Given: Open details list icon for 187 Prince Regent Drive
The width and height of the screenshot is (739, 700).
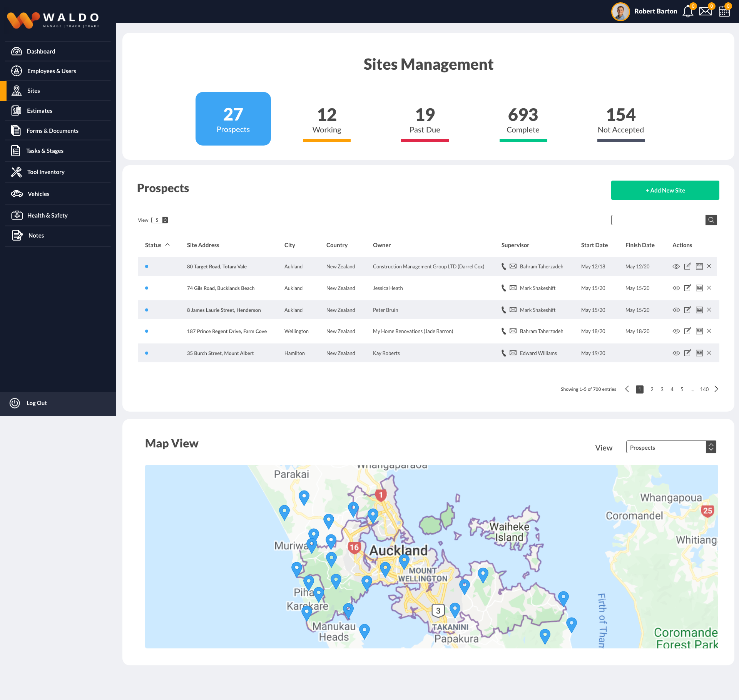Looking at the screenshot, I should pos(699,331).
